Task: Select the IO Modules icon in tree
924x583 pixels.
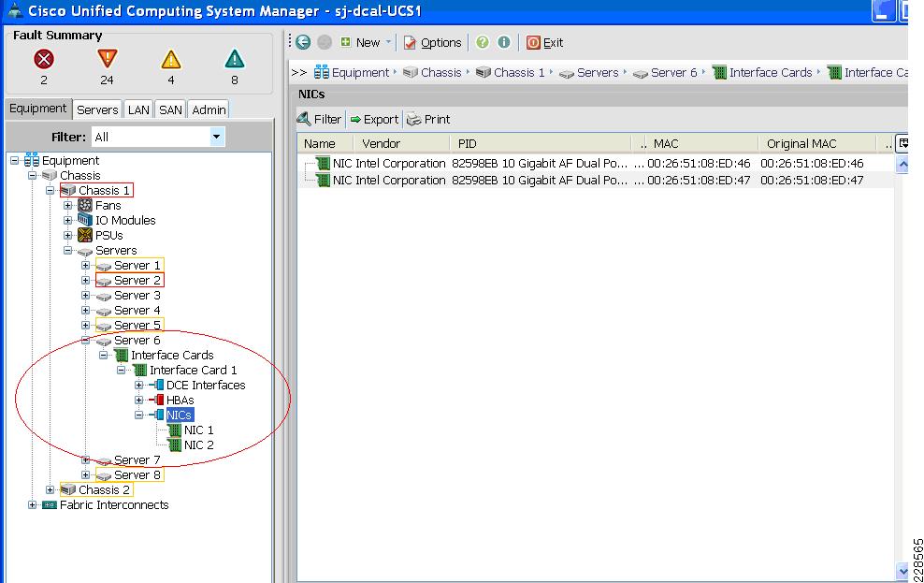Action: (85, 220)
